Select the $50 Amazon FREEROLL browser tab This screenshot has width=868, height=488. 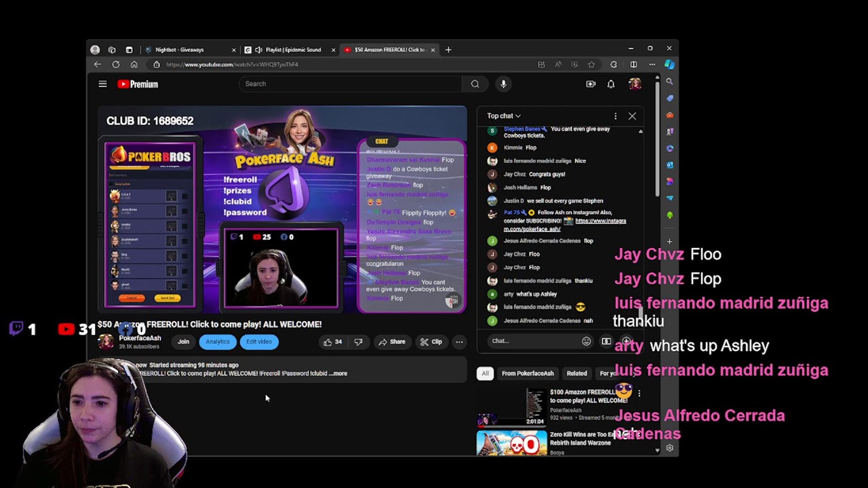(389, 49)
